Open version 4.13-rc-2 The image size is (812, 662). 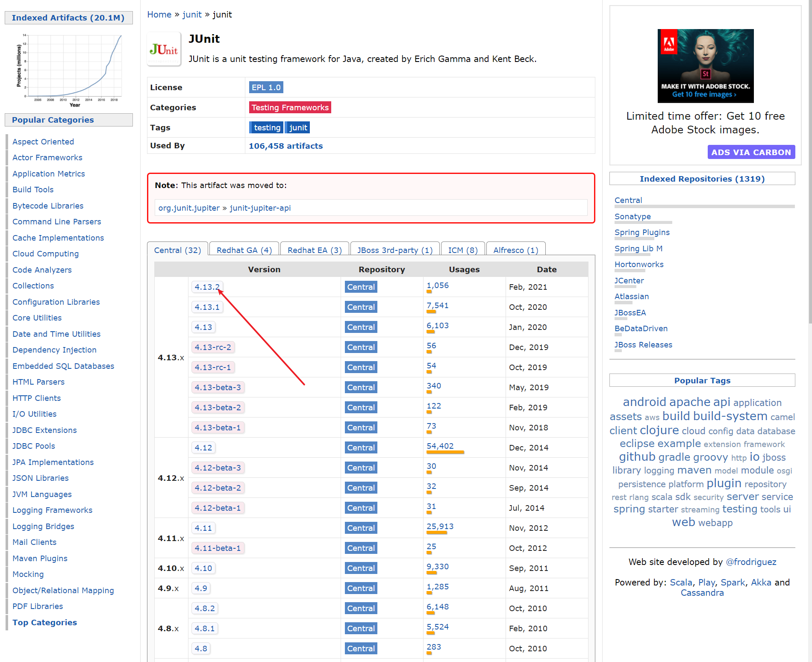coord(213,347)
